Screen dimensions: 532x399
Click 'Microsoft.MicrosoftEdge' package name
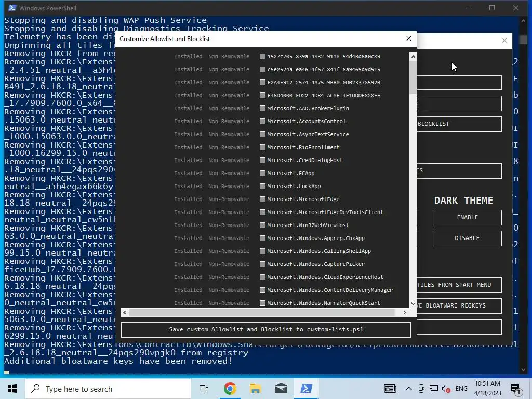pyautogui.click(x=303, y=199)
